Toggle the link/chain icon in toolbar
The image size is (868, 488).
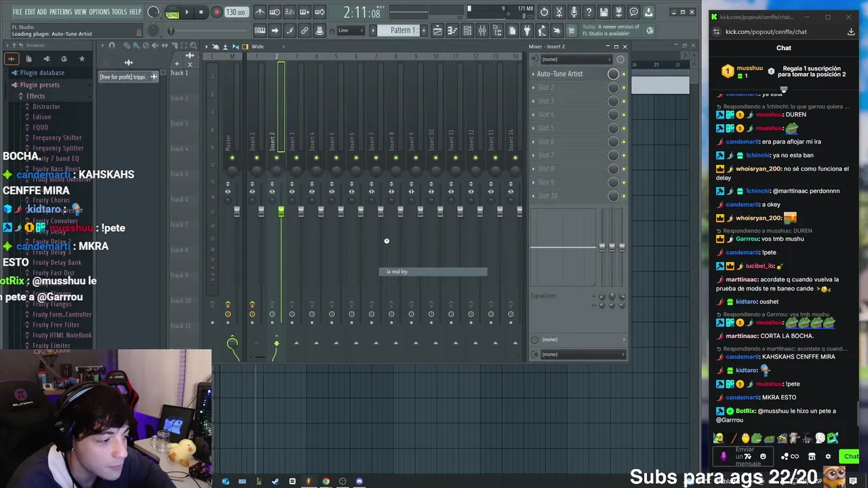[x=304, y=30]
